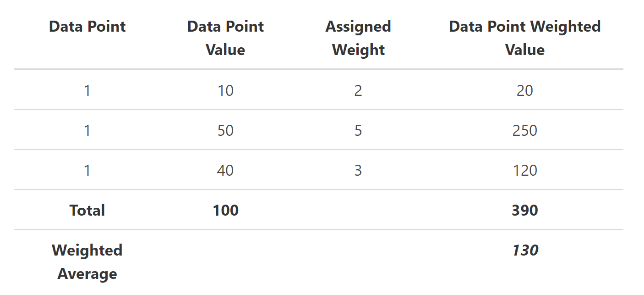
Task: Click the weighted value cell showing 20
Action: pos(524,91)
